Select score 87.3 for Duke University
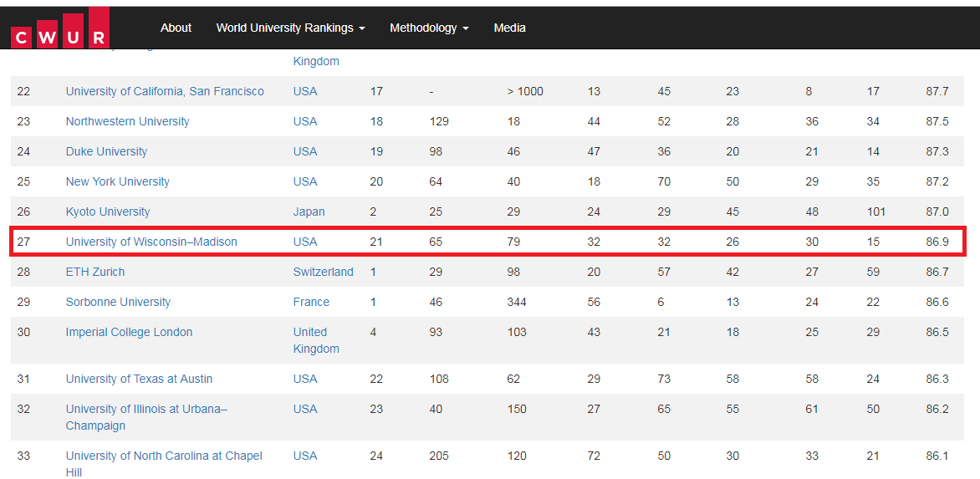 pyautogui.click(x=937, y=151)
